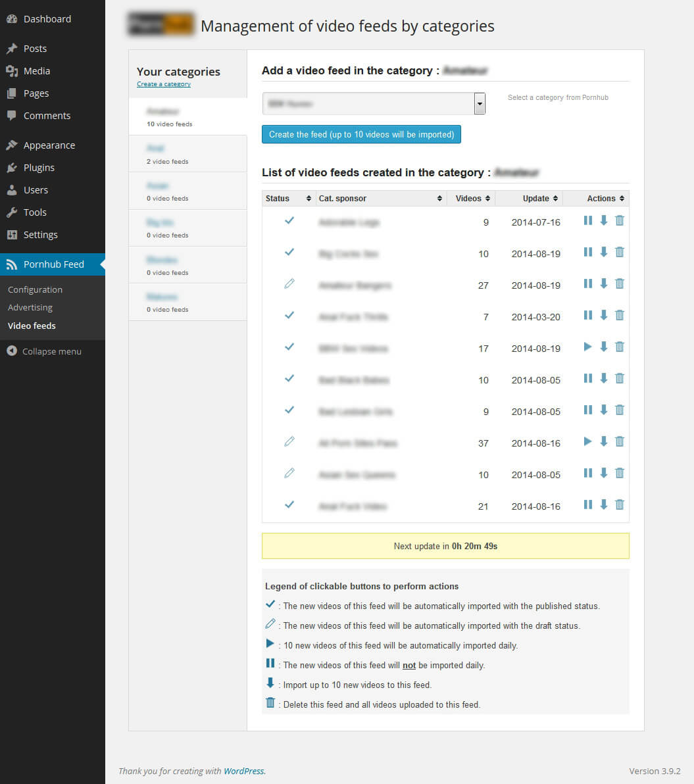Click the Select a category from Pornhub hint
694x784 pixels.
[558, 97]
